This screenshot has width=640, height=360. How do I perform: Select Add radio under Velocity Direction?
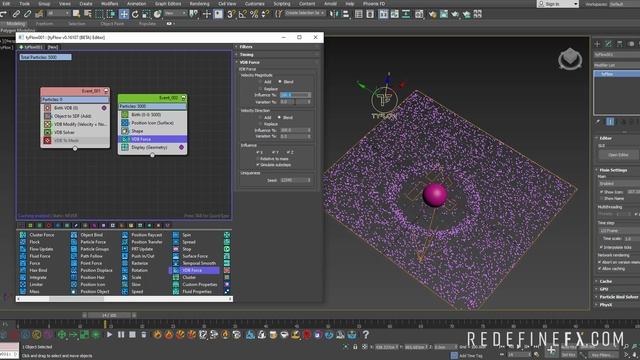(260, 118)
